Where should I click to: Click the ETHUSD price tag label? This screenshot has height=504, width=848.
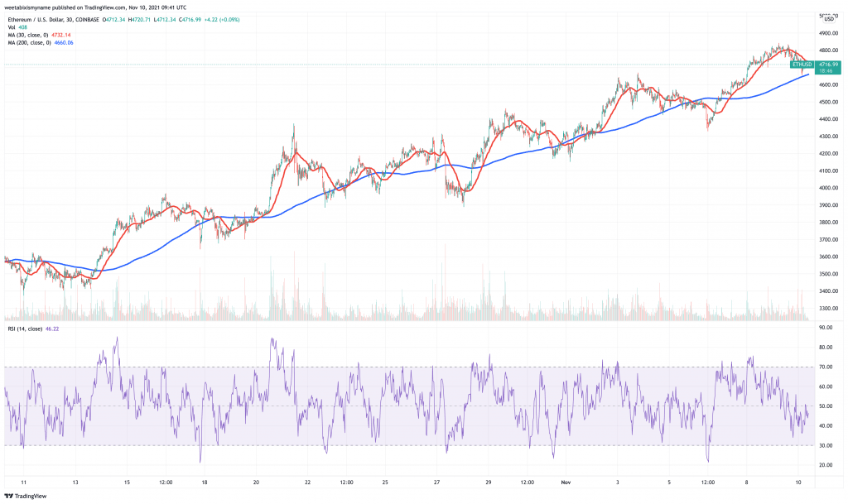point(802,65)
